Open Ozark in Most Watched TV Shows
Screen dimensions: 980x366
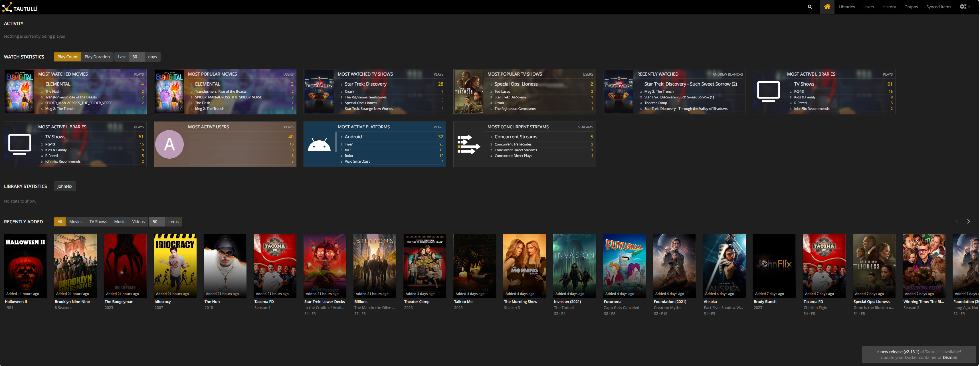[x=349, y=92]
